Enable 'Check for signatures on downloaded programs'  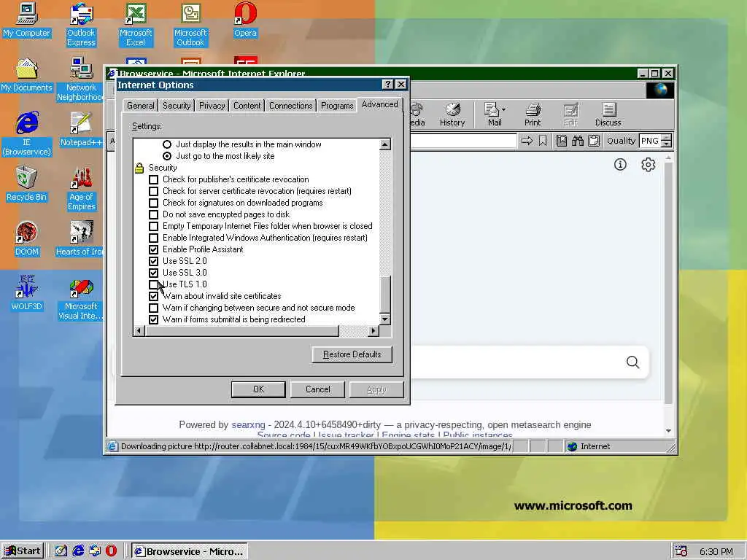pyautogui.click(x=153, y=203)
